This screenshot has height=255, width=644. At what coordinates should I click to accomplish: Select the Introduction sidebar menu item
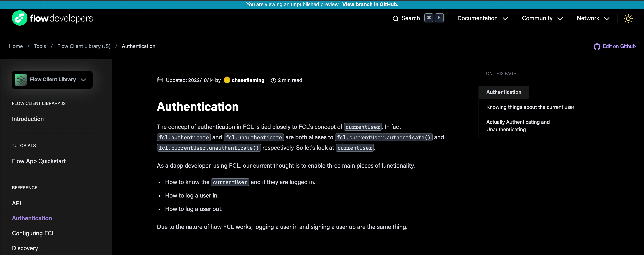tap(28, 119)
